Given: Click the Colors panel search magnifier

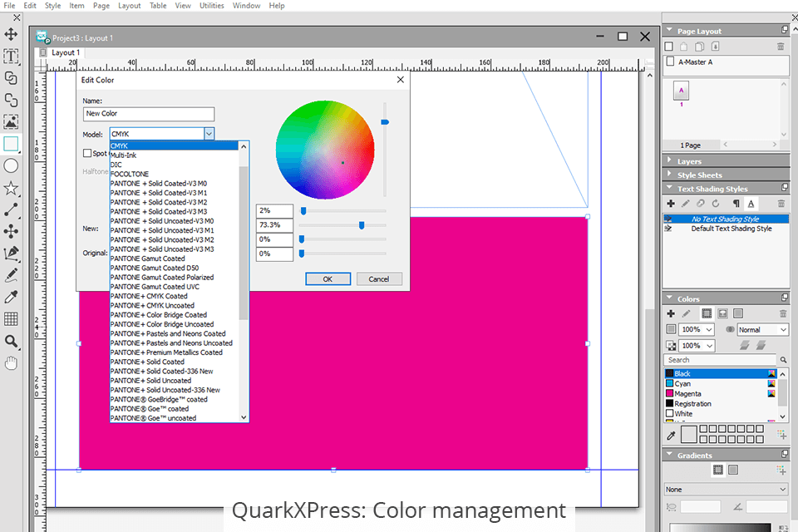Looking at the screenshot, I should point(783,360).
